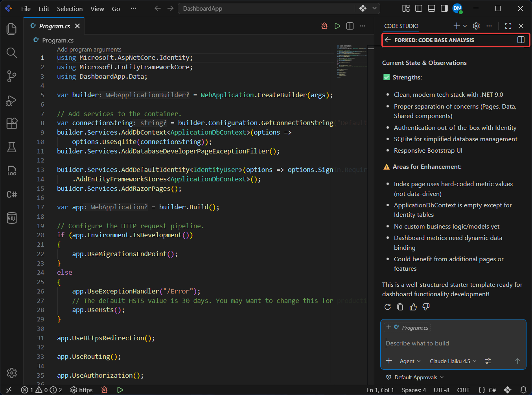This screenshot has height=395, width=532.
Task: Open the Source Control view
Action: tap(12, 76)
